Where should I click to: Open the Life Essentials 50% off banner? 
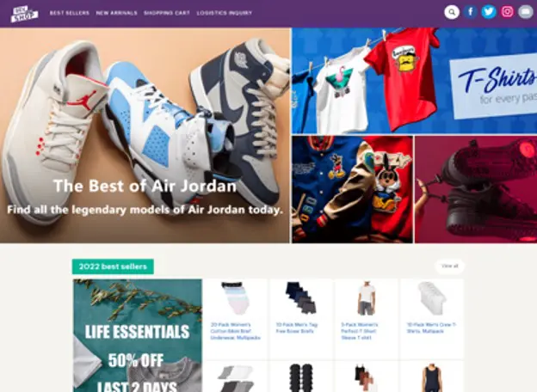pos(138,335)
